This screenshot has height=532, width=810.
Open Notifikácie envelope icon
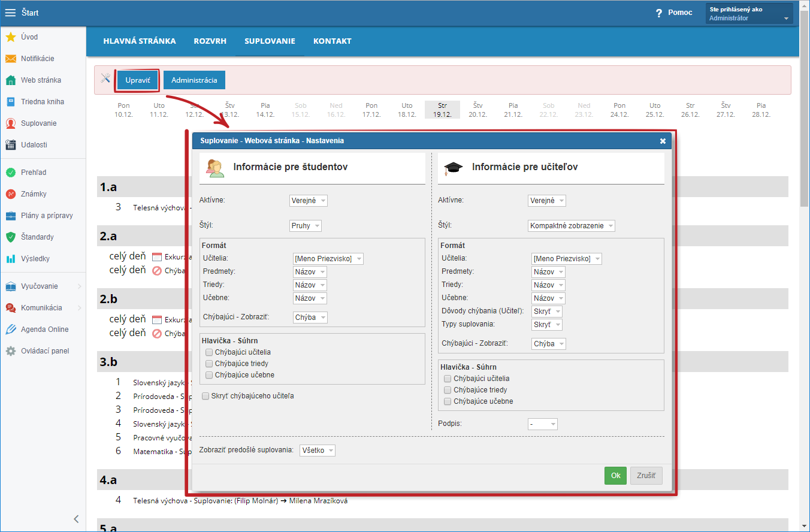coord(11,59)
